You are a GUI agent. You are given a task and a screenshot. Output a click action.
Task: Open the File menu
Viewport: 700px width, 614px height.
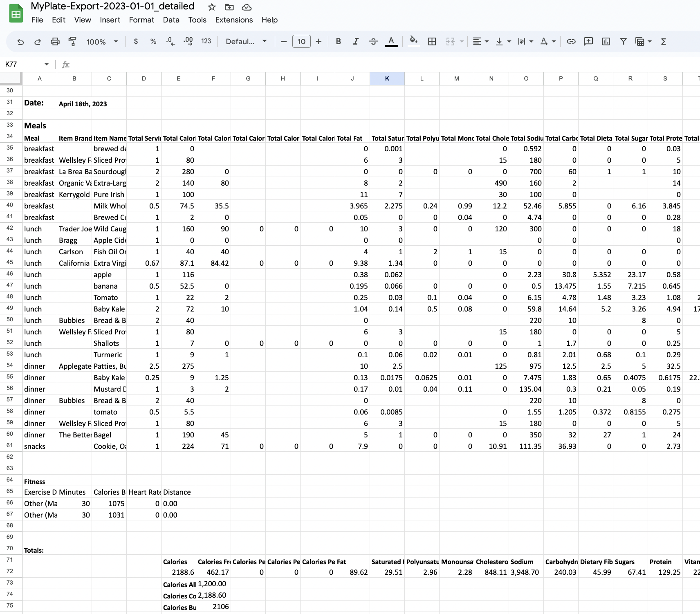[x=37, y=20]
